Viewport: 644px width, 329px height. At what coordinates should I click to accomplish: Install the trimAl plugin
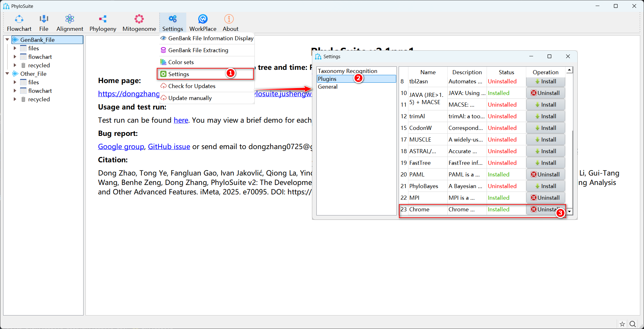(x=545, y=116)
